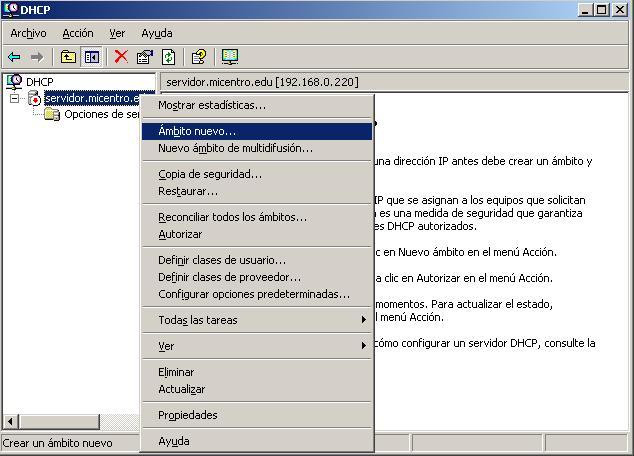The height and width of the screenshot is (456, 634).
Task: Collapse the servidor.micentro.edu tree node
Action: click(x=15, y=98)
